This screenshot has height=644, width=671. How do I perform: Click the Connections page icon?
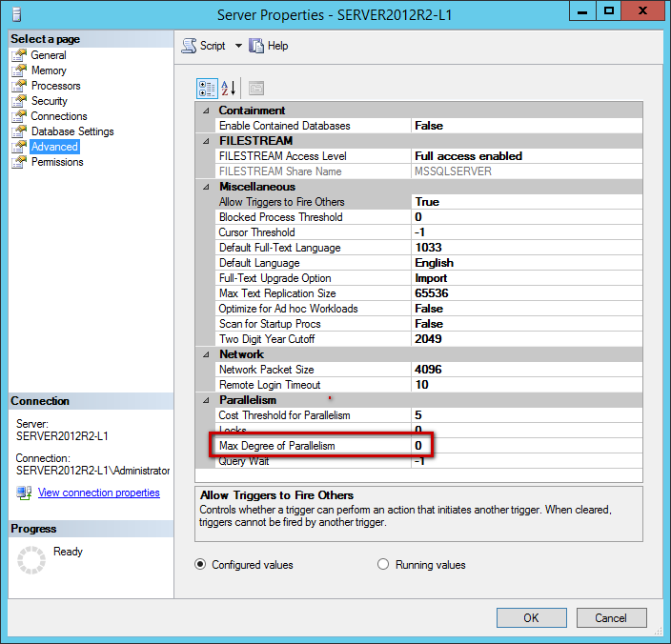point(19,116)
